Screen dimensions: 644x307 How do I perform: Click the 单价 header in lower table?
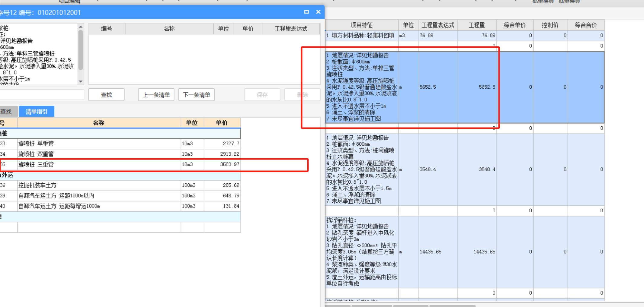click(x=222, y=123)
